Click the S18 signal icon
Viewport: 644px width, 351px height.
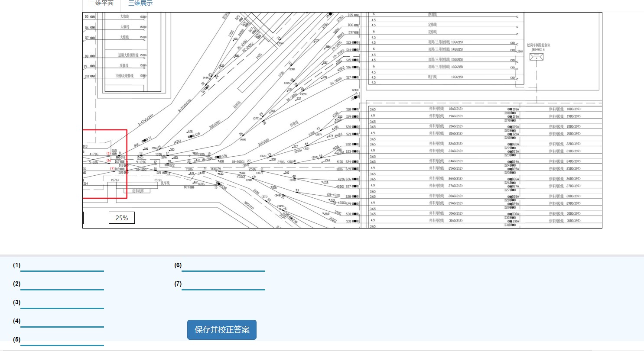click(355, 110)
